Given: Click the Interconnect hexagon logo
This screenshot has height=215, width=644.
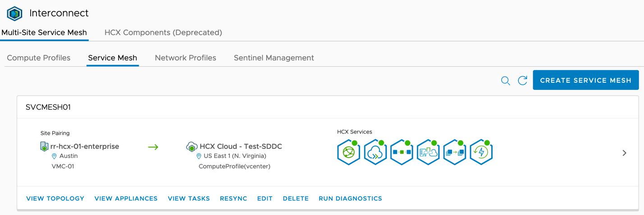Looking at the screenshot, I should [14, 13].
